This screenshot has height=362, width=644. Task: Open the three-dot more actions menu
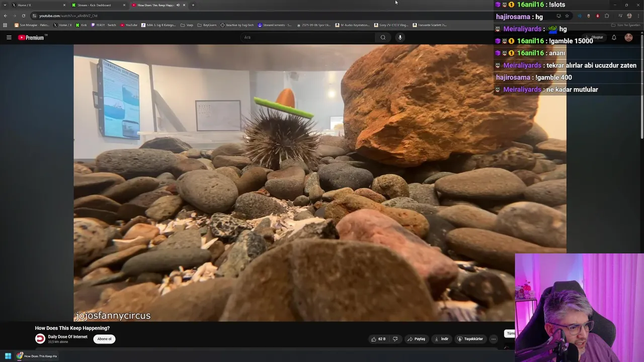(x=494, y=339)
